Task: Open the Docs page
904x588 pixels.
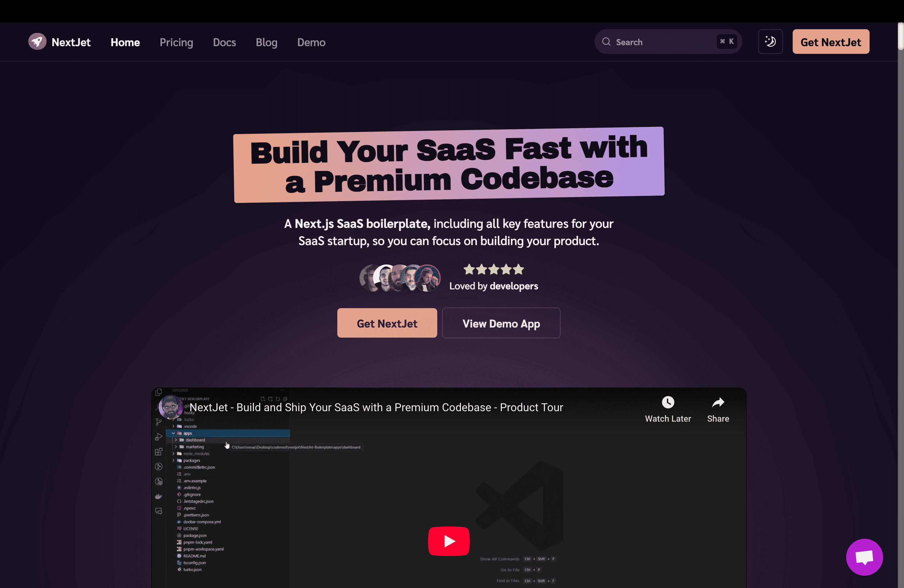Action: [x=224, y=42]
